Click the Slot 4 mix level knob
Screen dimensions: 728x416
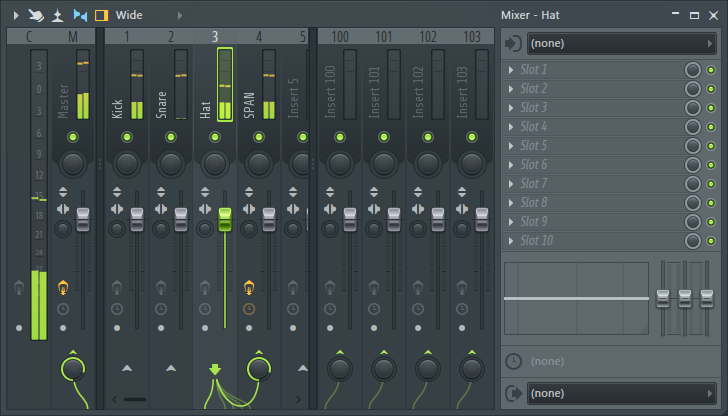click(692, 127)
